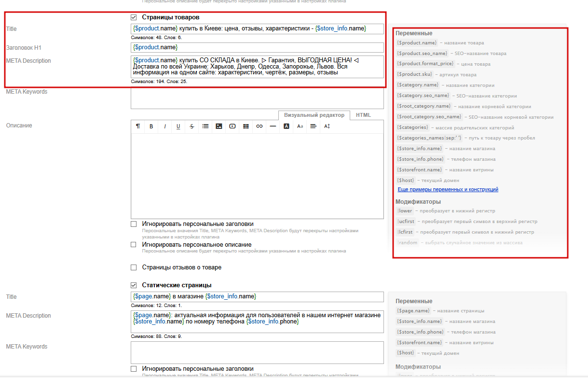Image resolution: width=588 pixels, height=378 pixels.
Task: Click {$storefront.name} in the product variables panel
Action: pyautogui.click(x=419, y=170)
